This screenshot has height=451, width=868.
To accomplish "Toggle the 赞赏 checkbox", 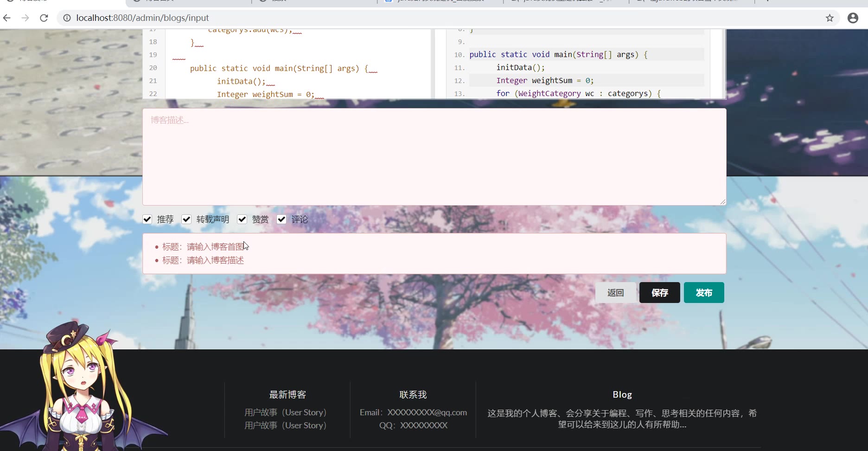I will (x=242, y=219).
